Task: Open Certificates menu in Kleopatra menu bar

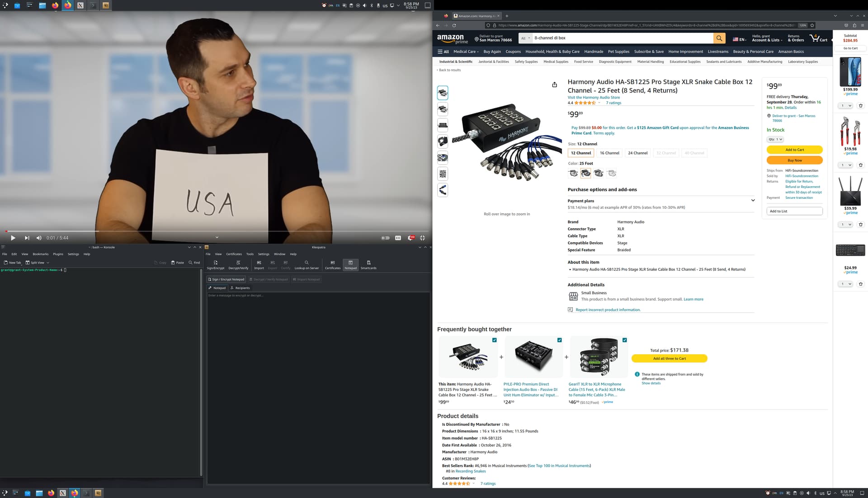Action: [x=234, y=254]
